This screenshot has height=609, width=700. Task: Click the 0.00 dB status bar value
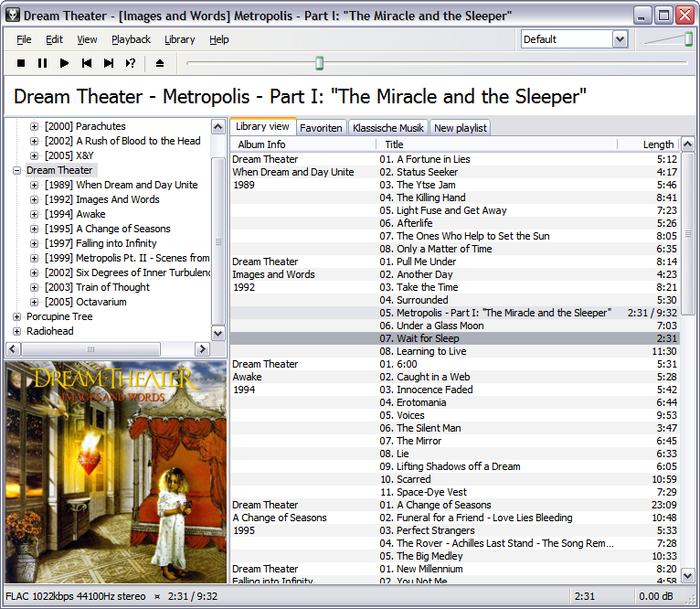click(655, 596)
